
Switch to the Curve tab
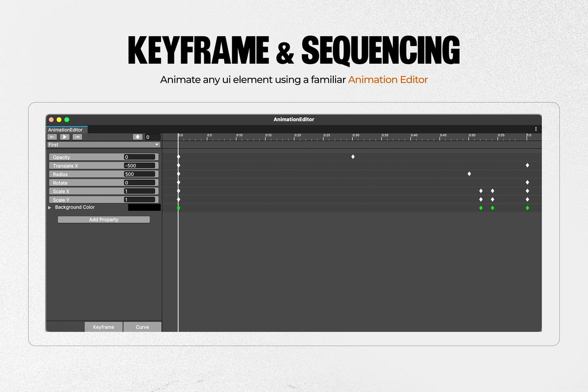point(142,327)
